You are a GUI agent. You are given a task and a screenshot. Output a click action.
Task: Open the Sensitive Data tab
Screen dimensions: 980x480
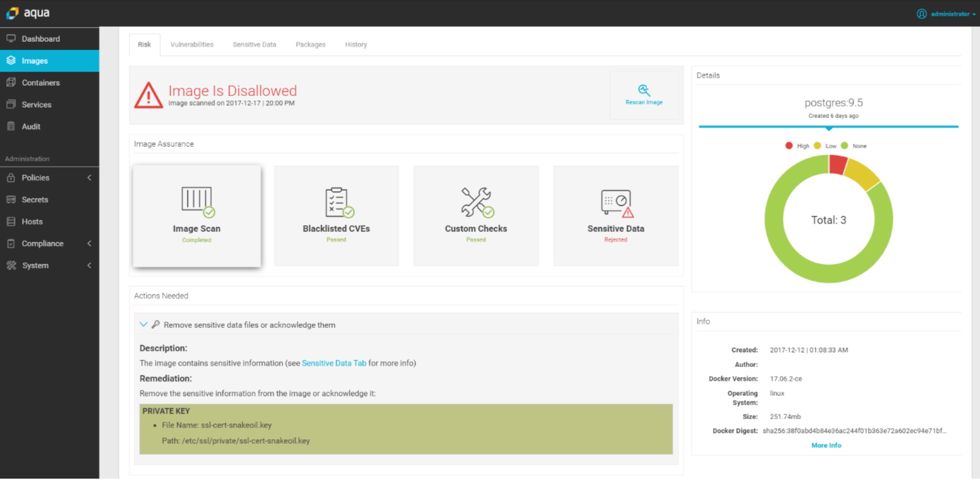[x=254, y=44]
